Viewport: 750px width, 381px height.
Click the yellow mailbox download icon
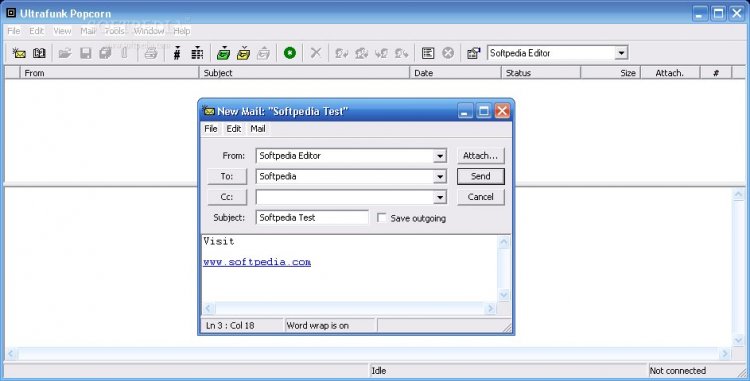pos(243,53)
